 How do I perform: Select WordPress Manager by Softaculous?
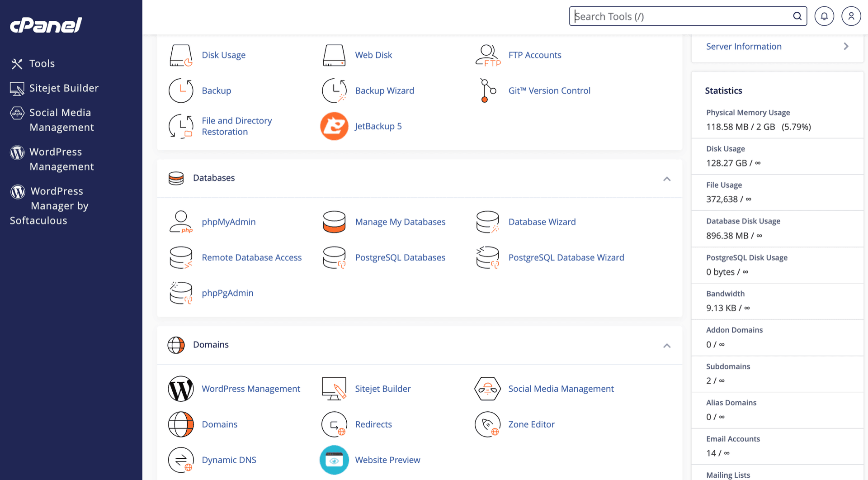pos(50,206)
